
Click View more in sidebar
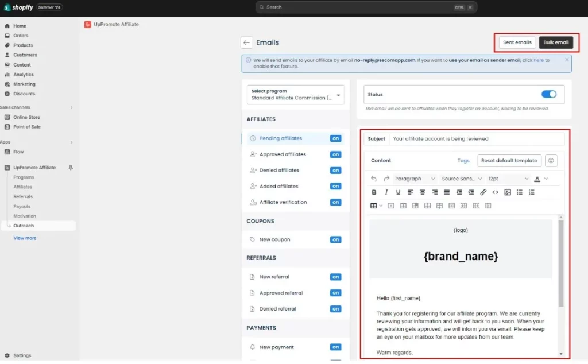25,238
